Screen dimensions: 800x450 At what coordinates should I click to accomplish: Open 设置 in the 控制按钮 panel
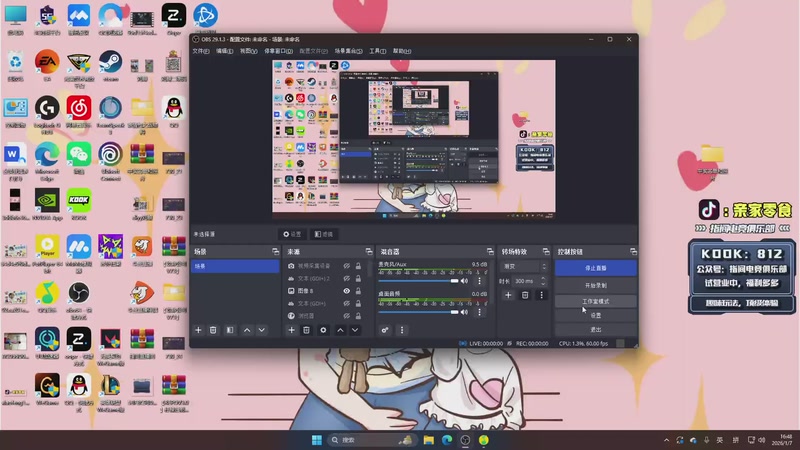595,316
